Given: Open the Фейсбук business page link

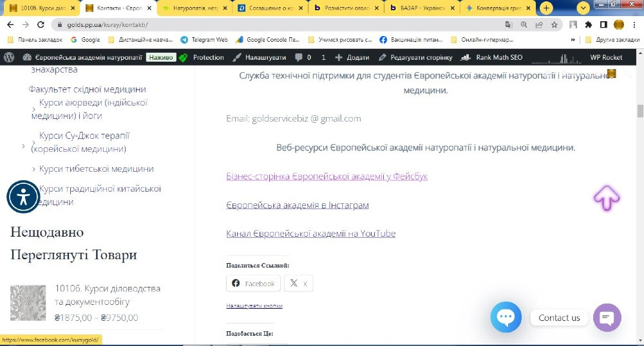Looking at the screenshot, I should tap(327, 176).
